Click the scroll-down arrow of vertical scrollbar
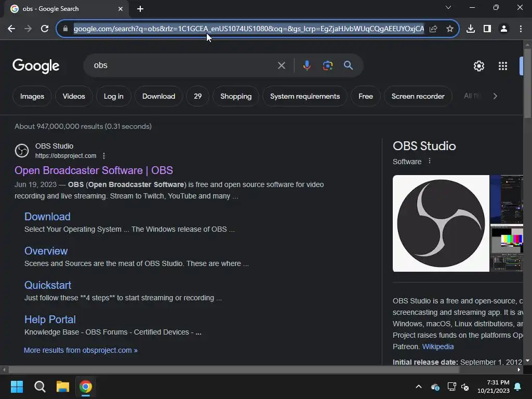This screenshot has height=399, width=532. coord(527,361)
